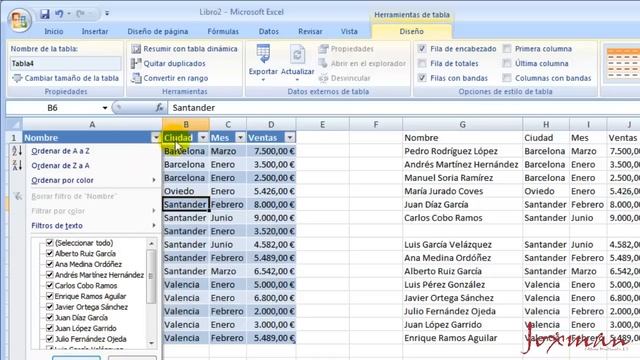This screenshot has width=640, height=360.
Task: Click the select-all corner of the worksheet
Action: coord(14,124)
